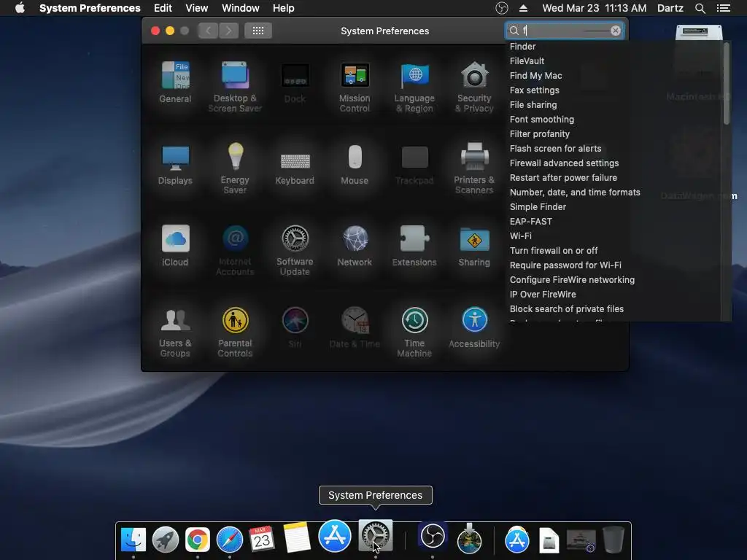Select the FileVault search suggestion
Image resolution: width=747 pixels, height=560 pixels.
click(x=527, y=61)
